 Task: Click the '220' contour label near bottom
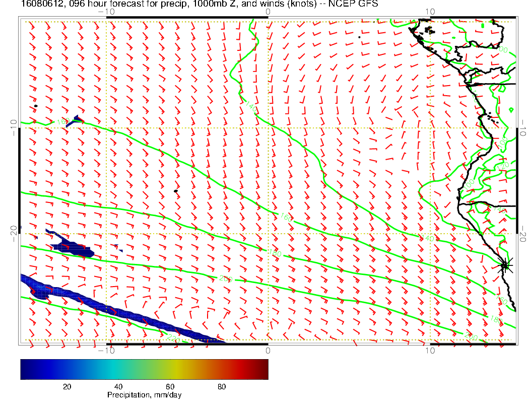click(173, 338)
